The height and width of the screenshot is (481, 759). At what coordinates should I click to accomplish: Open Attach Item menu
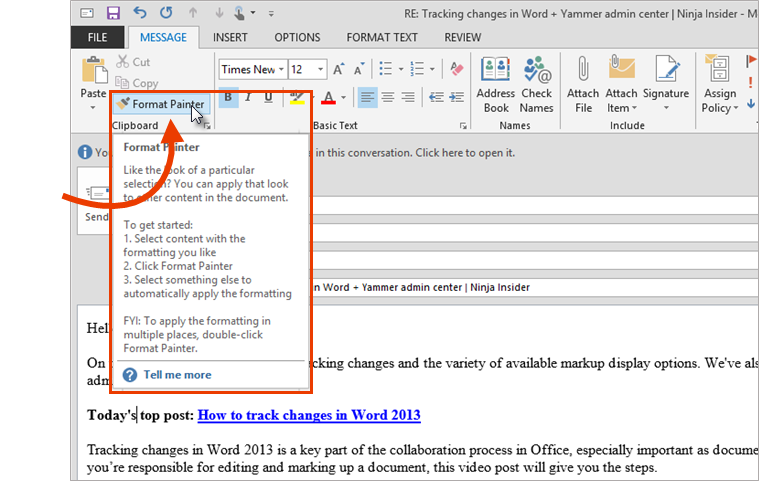tap(622, 85)
